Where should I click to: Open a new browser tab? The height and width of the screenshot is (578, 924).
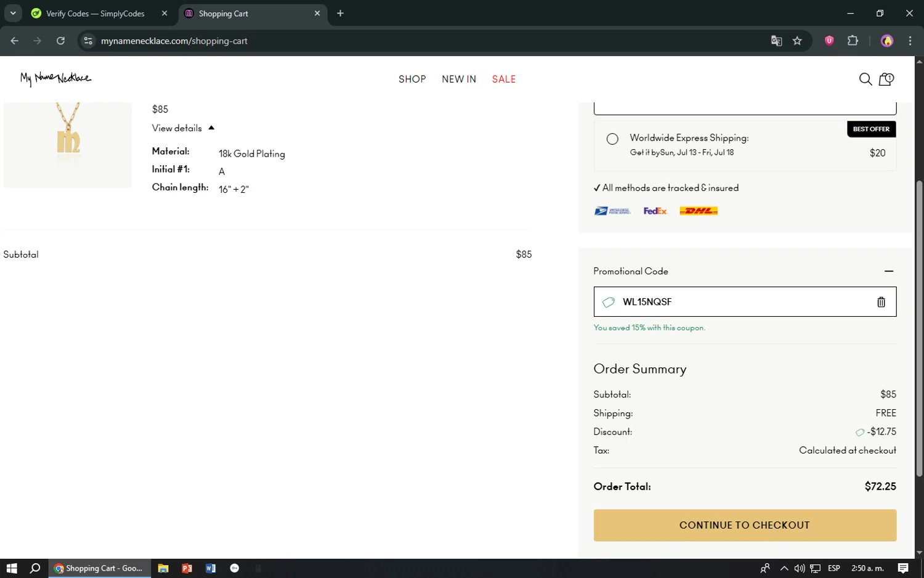coord(340,13)
